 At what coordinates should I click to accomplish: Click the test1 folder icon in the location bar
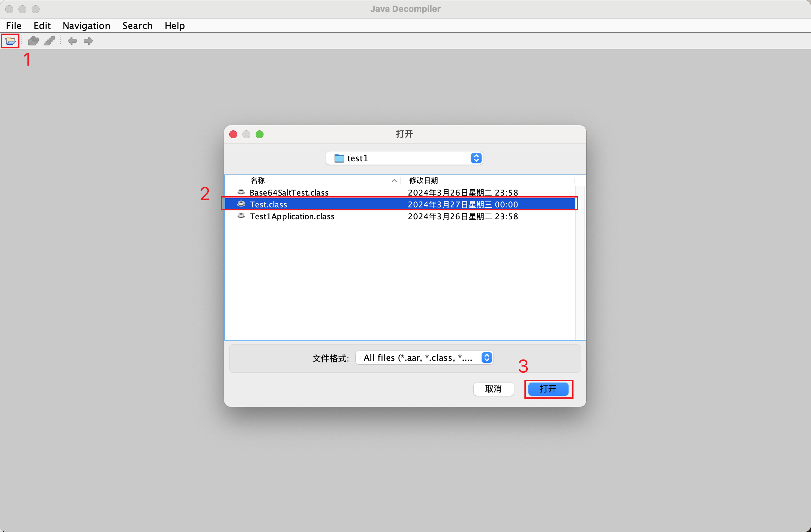[x=339, y=158]
